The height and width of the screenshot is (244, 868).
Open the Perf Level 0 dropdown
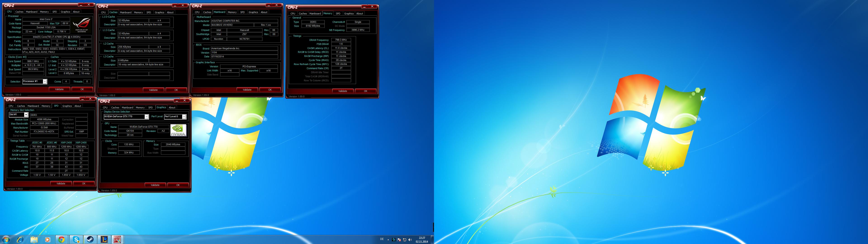(184, 117)
